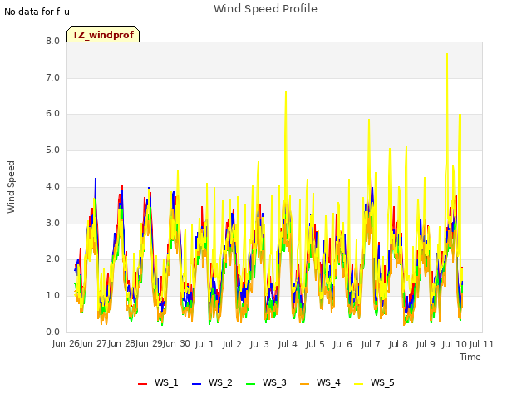Click the WS_5 yellow legend swatch

[358, 383]
